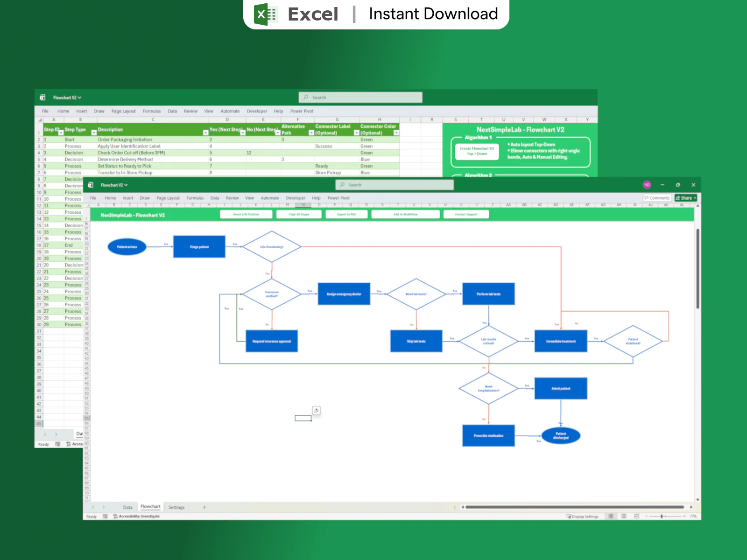Click the Export to PDF button
Screen dimensions: 747x560
[346, 214]
